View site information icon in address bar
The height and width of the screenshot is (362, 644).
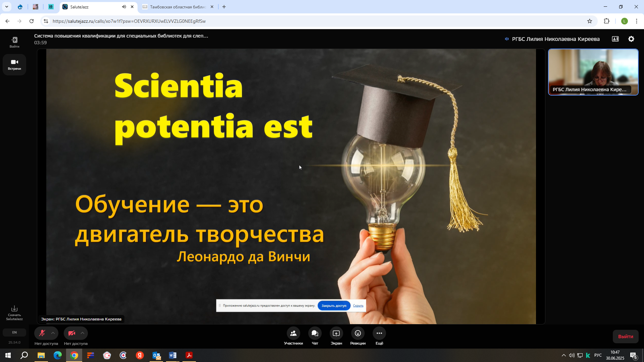[x=46, y=21]
